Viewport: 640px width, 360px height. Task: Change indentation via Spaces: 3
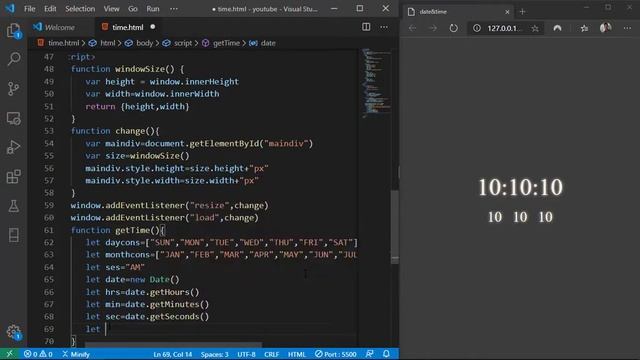click(214, 354)
